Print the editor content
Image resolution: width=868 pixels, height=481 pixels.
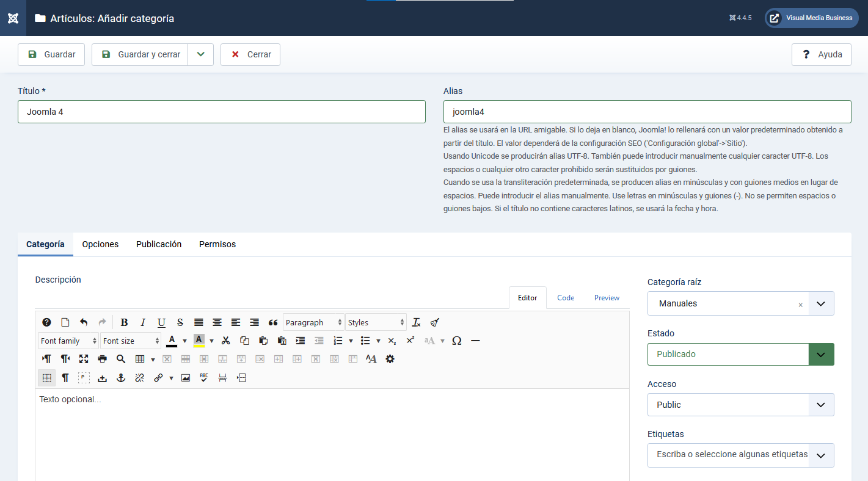pos(103,359)
